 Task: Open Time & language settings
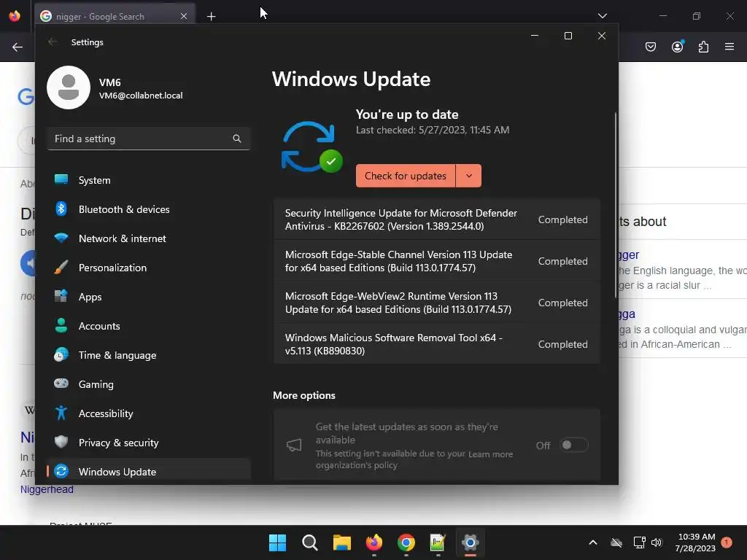click(x=149, y=355)
